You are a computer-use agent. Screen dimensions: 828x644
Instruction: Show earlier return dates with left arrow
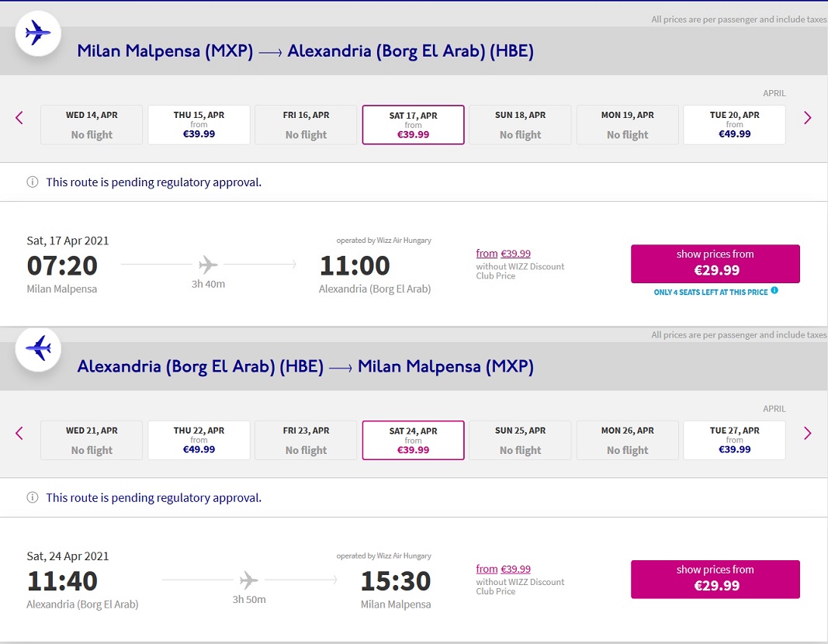(19, 434)
